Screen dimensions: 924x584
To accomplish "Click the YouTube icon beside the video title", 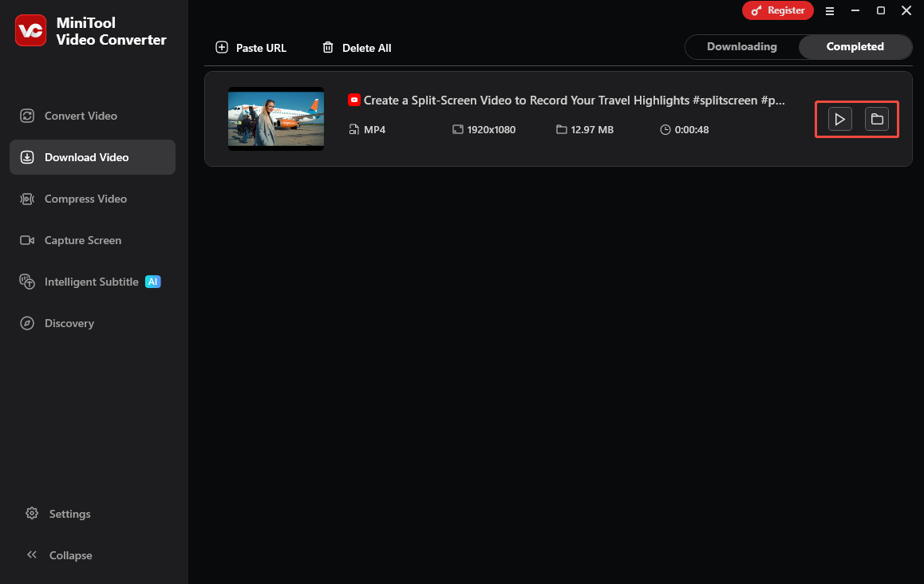I will click(353, 100).
